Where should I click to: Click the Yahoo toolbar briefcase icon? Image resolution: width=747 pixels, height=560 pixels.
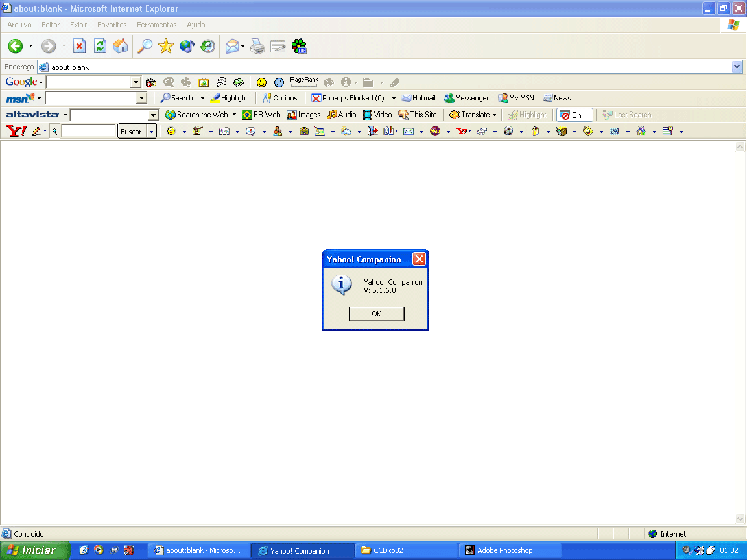(x=304, y=131)
